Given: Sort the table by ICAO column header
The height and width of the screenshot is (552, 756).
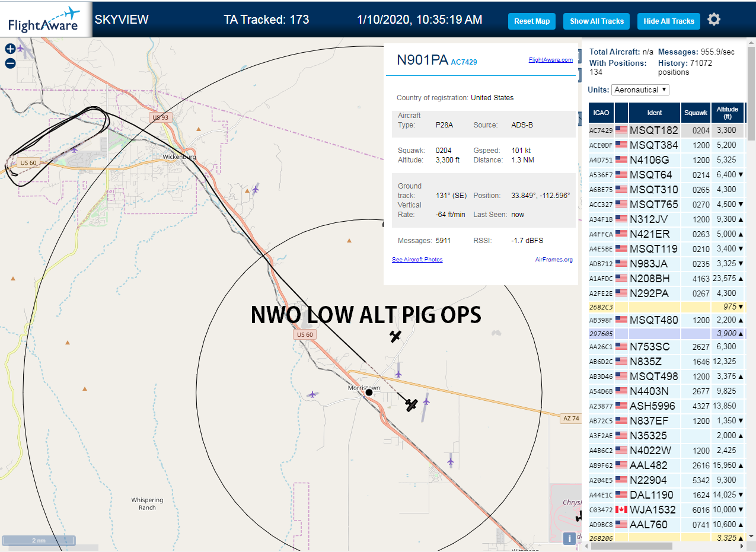Looking at the screenshot, I should [601, 112].
